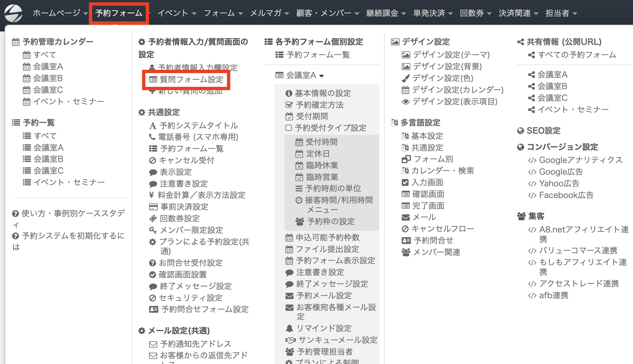Viewport: 633px width, 364px height.
Task: Click the checked box icon next to 予約確定方法
Action: [x=289, y=105]
